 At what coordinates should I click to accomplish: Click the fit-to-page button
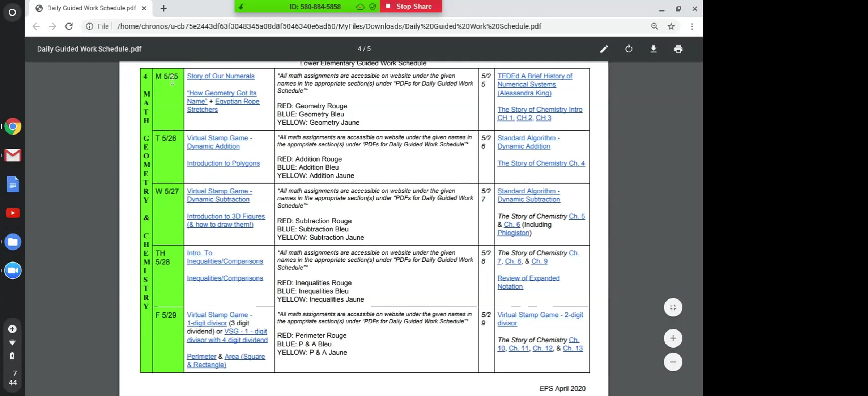click(x=673, y=307)
